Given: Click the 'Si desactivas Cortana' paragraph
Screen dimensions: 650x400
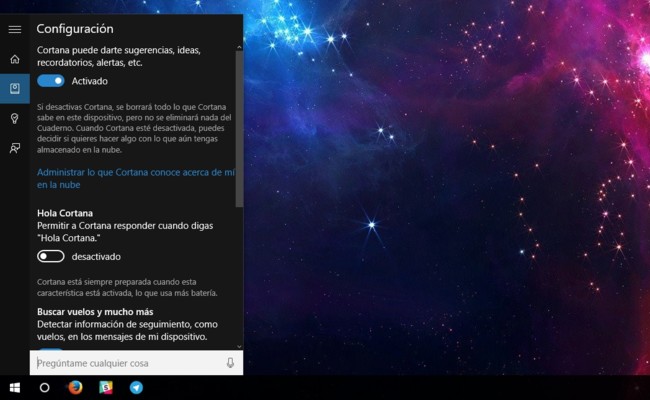Looking at the screenshot, I should 134,128.
